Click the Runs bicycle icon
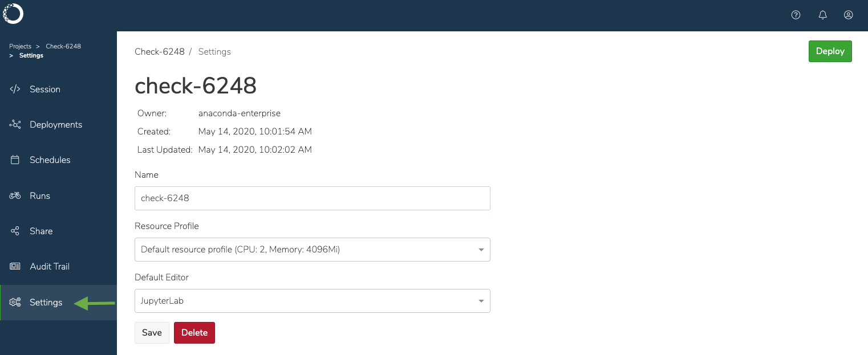This screenshot has width=868, height=355. coord(15,195)
